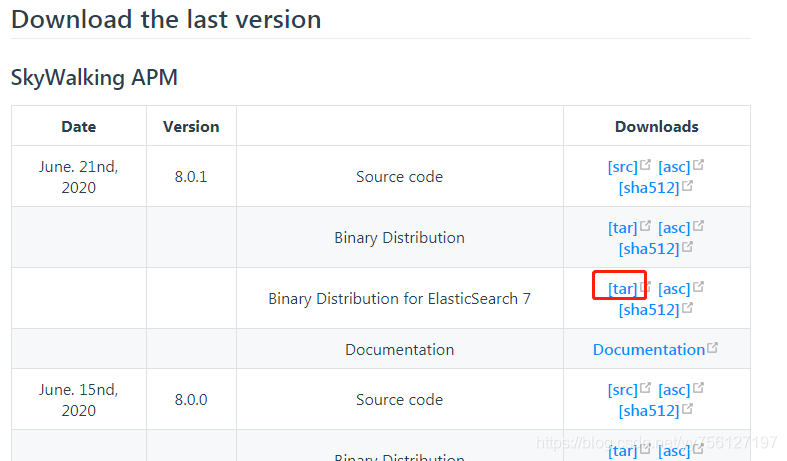Open the [sha512] link in the 8.0.1 Binary Distribution row

(x=648, y=249)
